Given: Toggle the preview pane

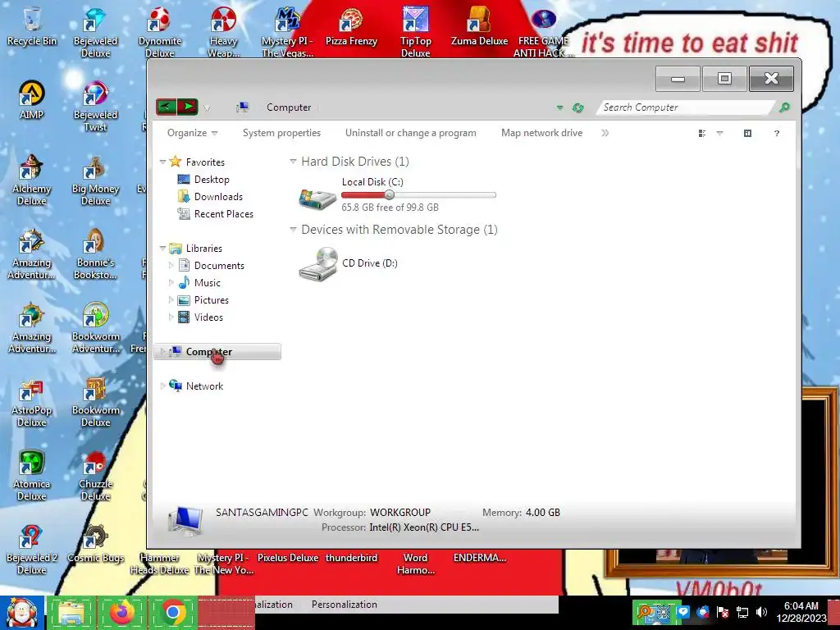Looking at the screenshot, I should click(x=748, y=134).
